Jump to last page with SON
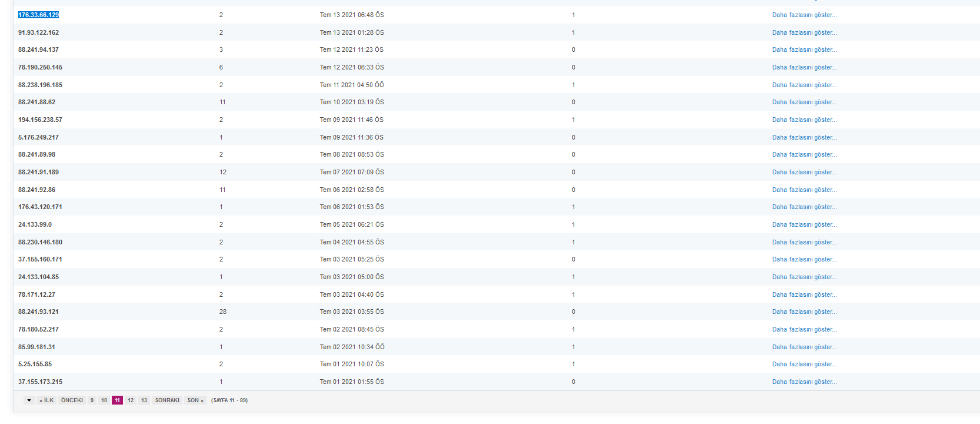Image resolution: width=980 pixels, height=424 pixels. pos(195,400)
